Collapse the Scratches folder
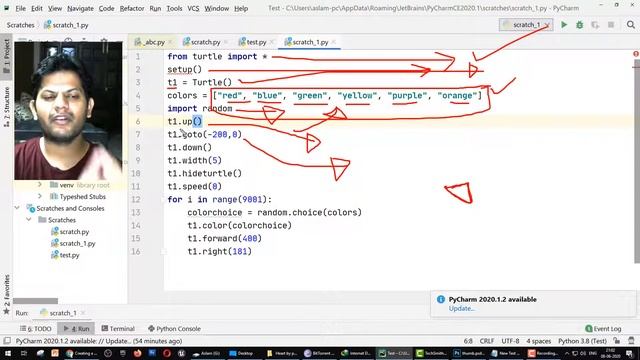The width and height of the screenshot is (640, 360). pyautogui.click(x=29, y=220)
